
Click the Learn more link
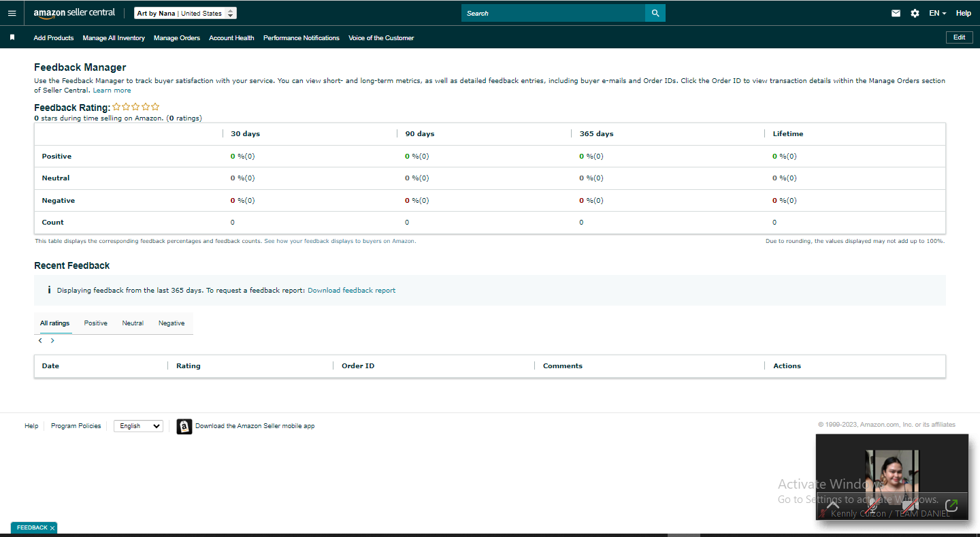click(x=112, y=90)
